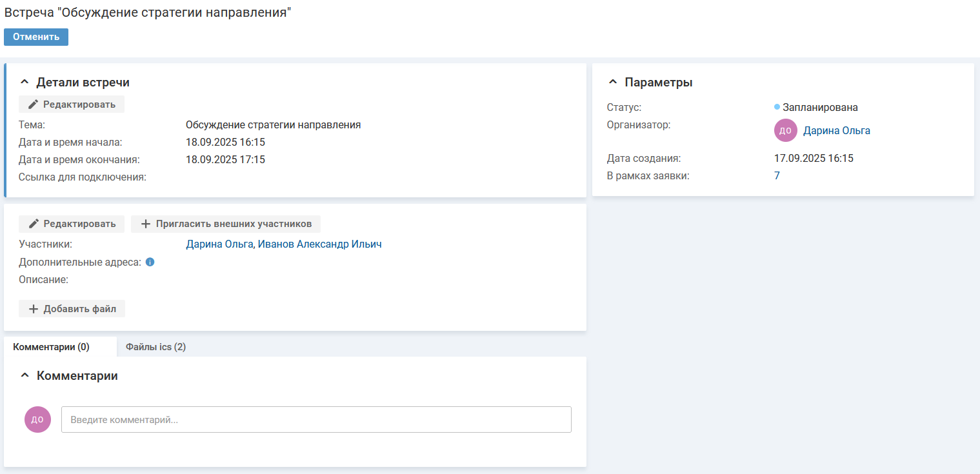Click the info icon beside Дополнительные адреса
This screenshot has width=980, height=474.
[150, 262]
